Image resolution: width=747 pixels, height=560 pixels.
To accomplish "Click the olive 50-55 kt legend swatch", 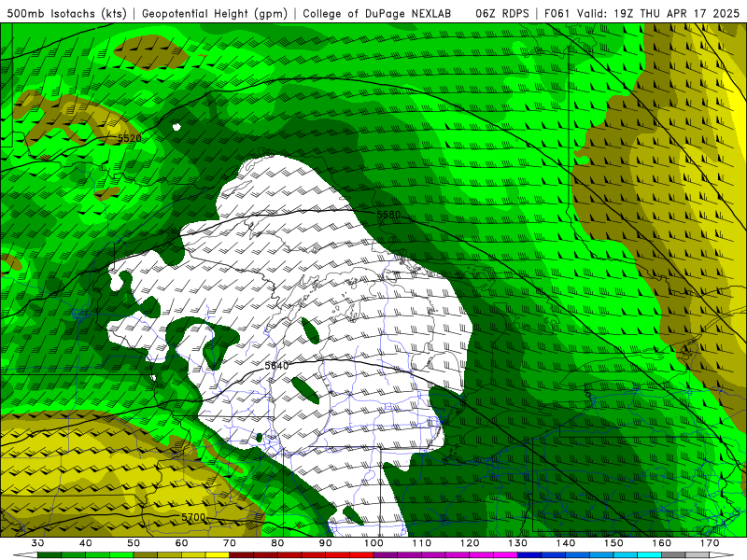I will tap(146, 555).
